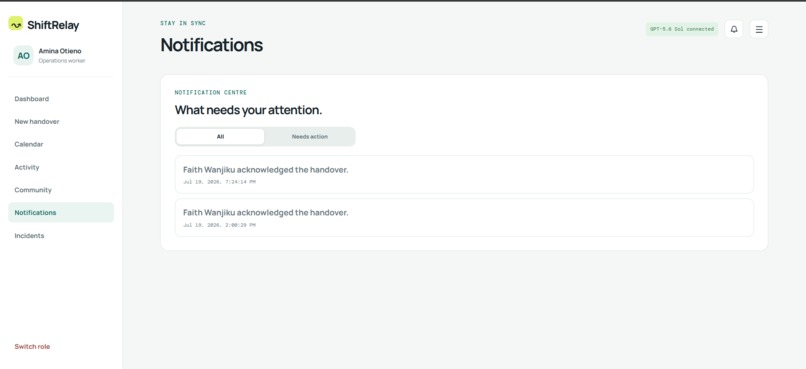Viewport: 806px width, 369px height.
Task: Click the Switch role link
Action: click(32, 346)
